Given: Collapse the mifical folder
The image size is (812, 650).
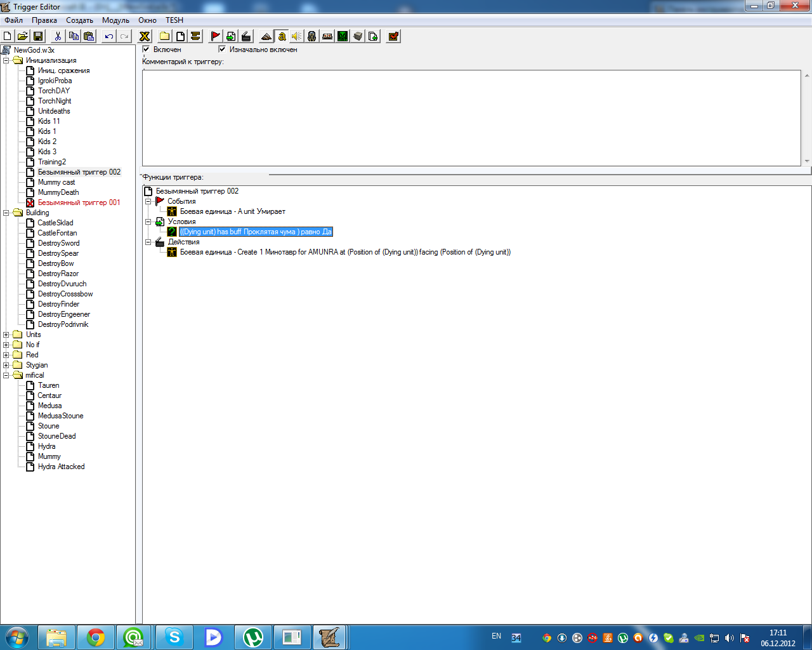Looking at the screenshot, I should click(6, 375).
